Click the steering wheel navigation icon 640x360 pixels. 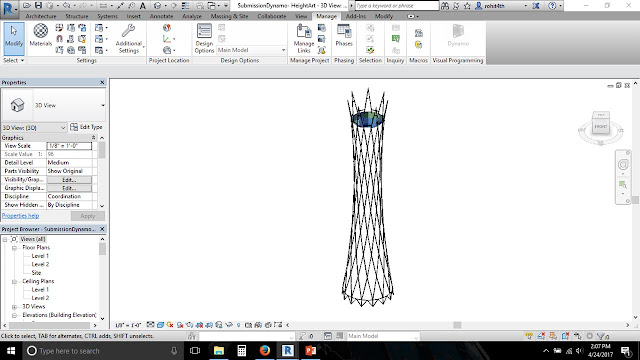(623, 164)
